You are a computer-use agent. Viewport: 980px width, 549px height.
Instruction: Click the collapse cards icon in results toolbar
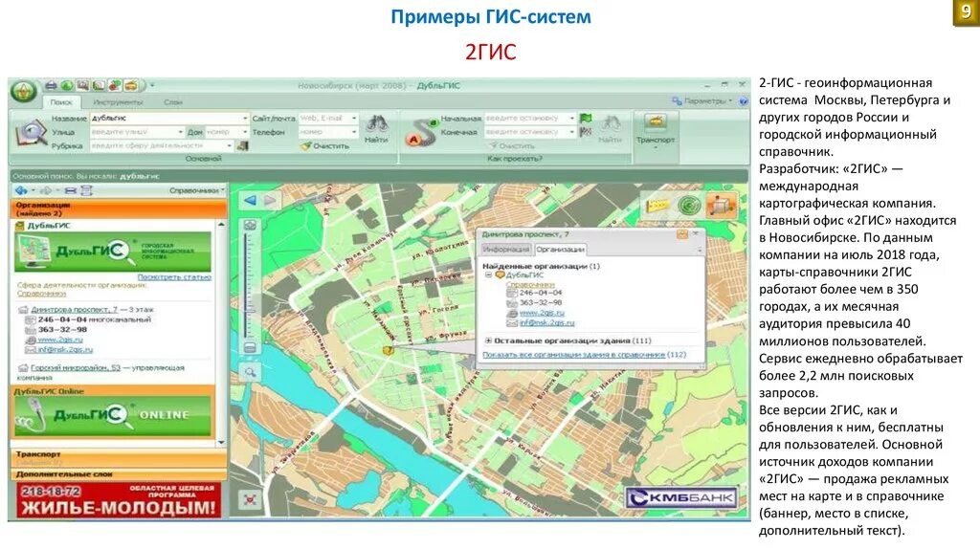click(x=71, y=190)
